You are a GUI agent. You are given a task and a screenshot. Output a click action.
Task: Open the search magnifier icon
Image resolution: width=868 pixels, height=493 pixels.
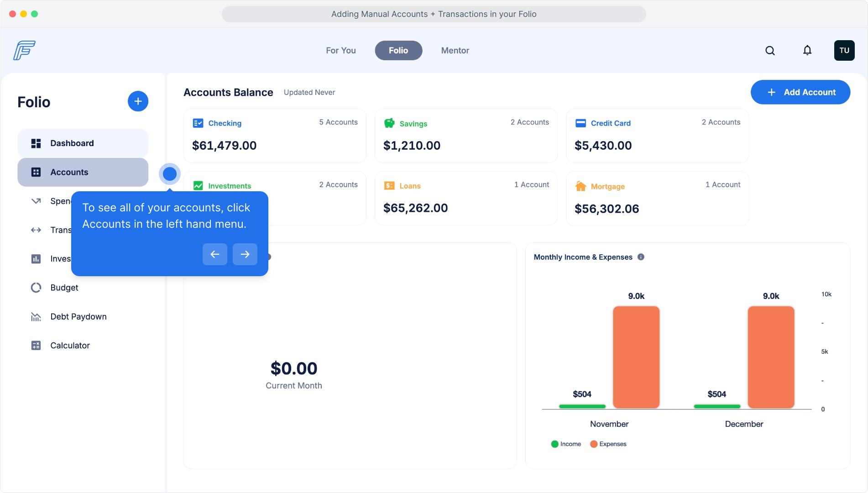(x=770, y=51)
